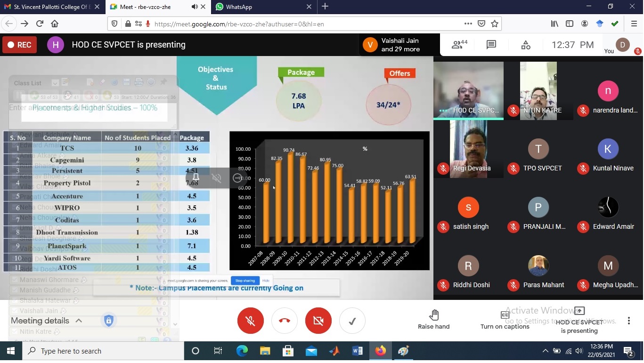This screenshot has height=363, width=644.
Task: Open the activities shapes icon
Action: 526,45
